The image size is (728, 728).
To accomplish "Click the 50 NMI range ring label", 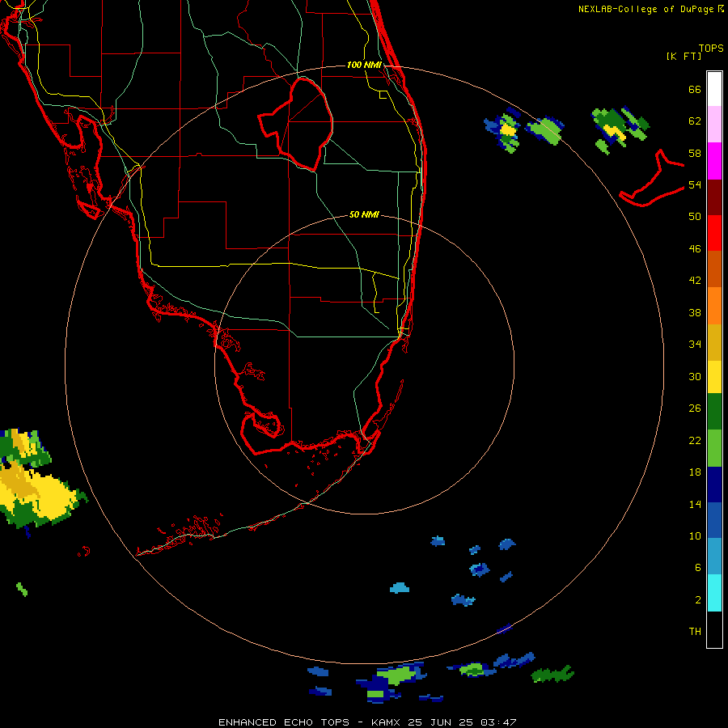I will [x=364, y=214].
